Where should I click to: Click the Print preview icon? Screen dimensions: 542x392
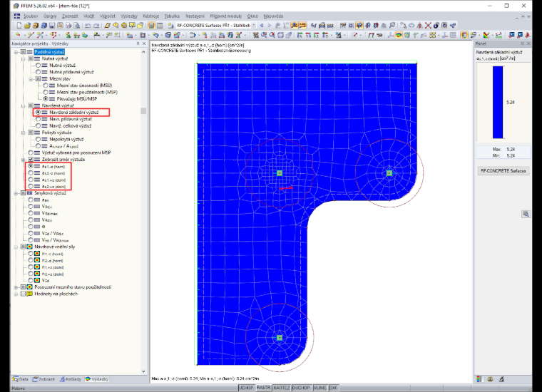77,26
